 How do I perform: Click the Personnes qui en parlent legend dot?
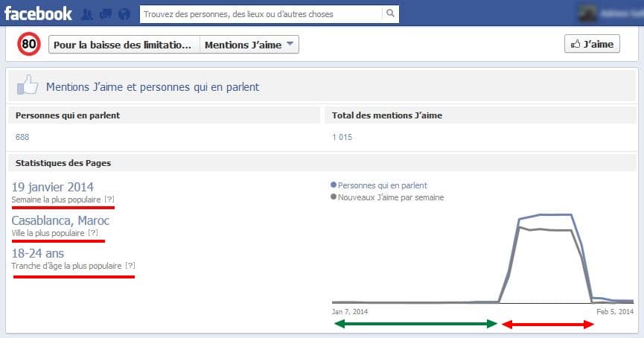[x=333, y=185]
